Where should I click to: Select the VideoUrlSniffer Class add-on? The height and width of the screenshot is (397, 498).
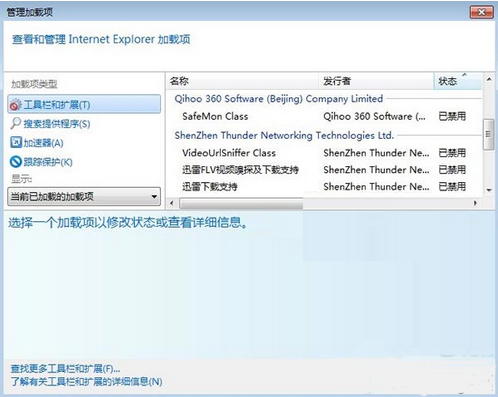(229, 153)
